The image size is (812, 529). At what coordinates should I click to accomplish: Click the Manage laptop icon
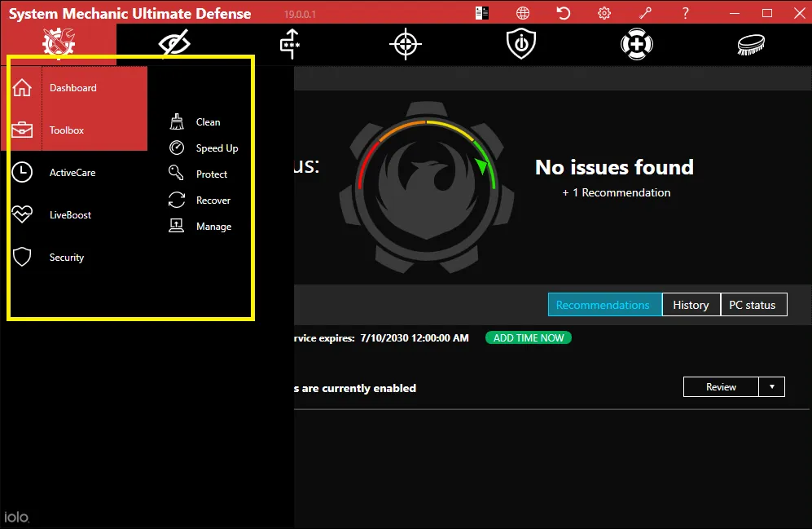point(177,226)
